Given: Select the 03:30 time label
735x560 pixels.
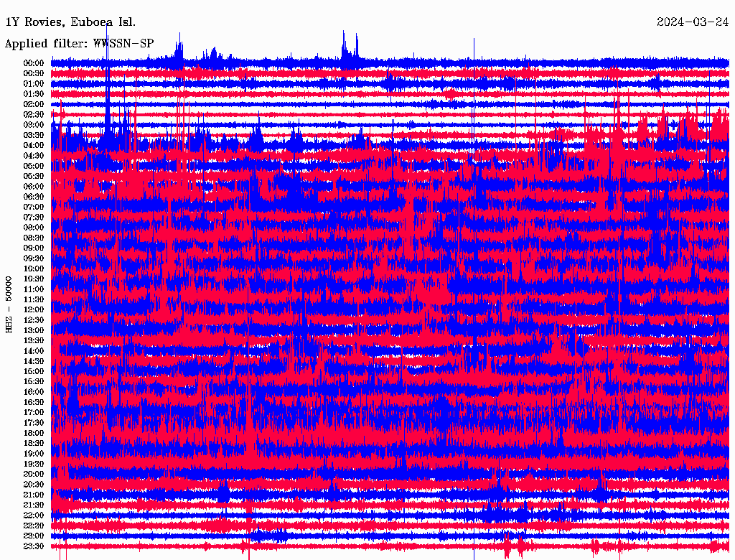Looking at the screenshot, I should point(34,135).
